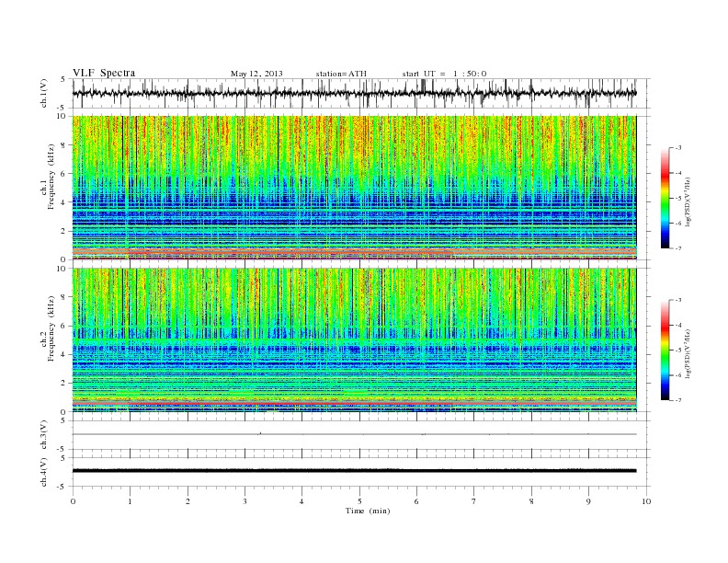Click time axis tick label "7"
Viewport: 728px width, 563px height.
coord(474,501)
